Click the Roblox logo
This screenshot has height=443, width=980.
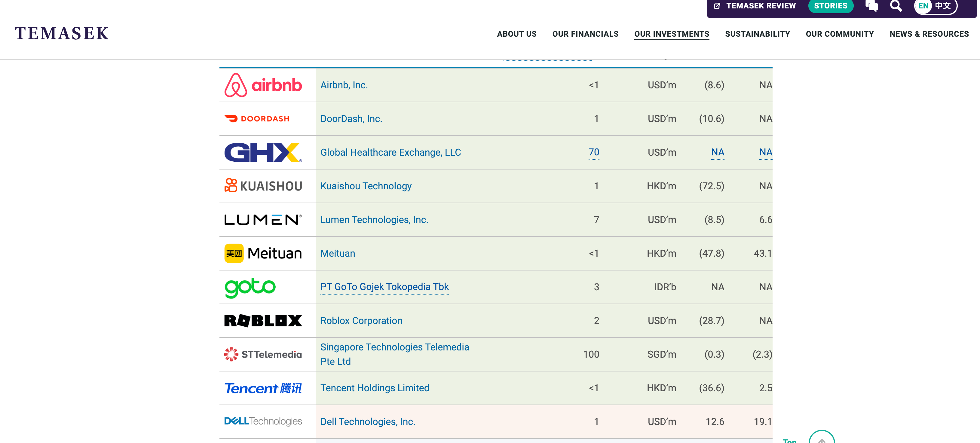(x=263, y=321)
